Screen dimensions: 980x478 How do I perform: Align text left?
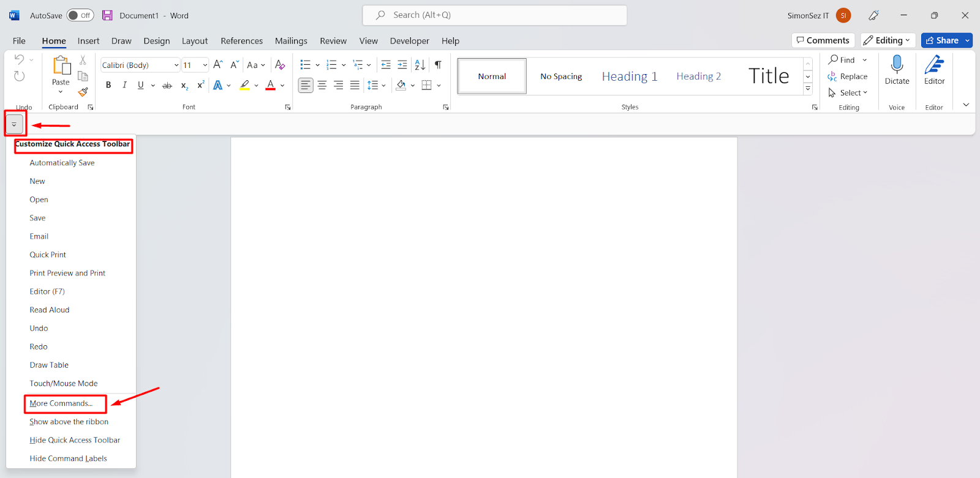tap(306, 85)
